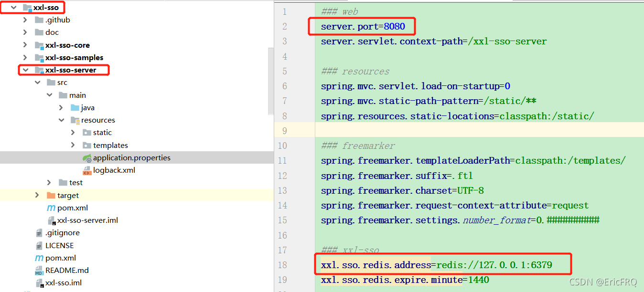
Task: Click the README.md markdown icon
Action: coord(39,271)
